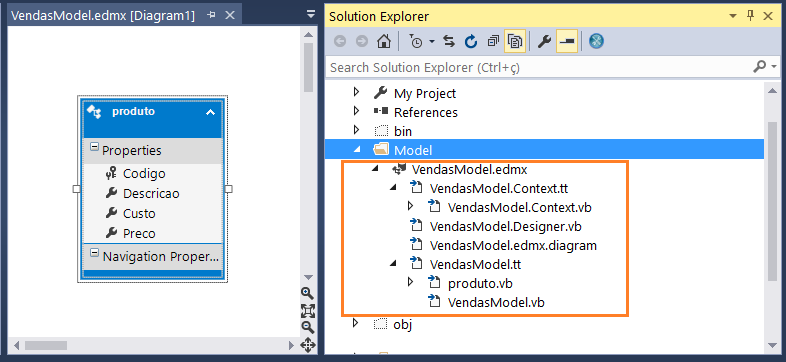Viewport: 786px width, 362px height.
Task: Open the Pending Changes Filter dropdown arrow
Action: pos(432,42)
